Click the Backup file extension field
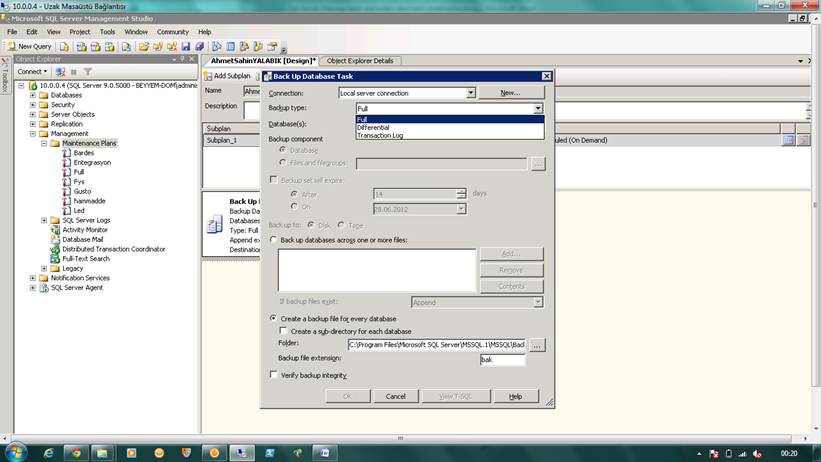The height and width of the screenshot is (462, 821). click(502, 360)
